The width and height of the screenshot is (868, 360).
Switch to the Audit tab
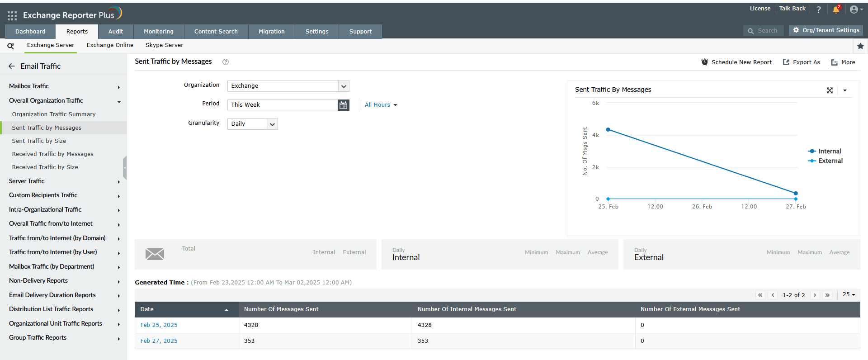click(116, 32)
